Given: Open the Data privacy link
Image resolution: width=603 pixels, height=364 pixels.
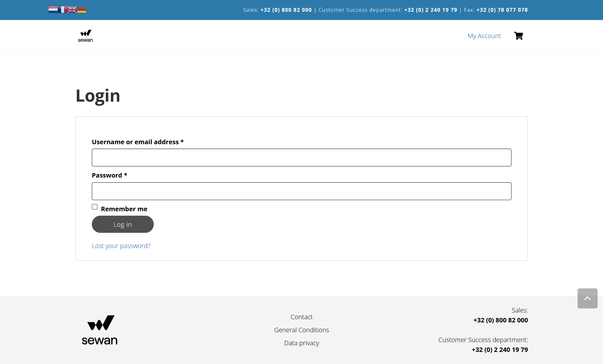Looking at the screenshot, I should tap(301, 343).
